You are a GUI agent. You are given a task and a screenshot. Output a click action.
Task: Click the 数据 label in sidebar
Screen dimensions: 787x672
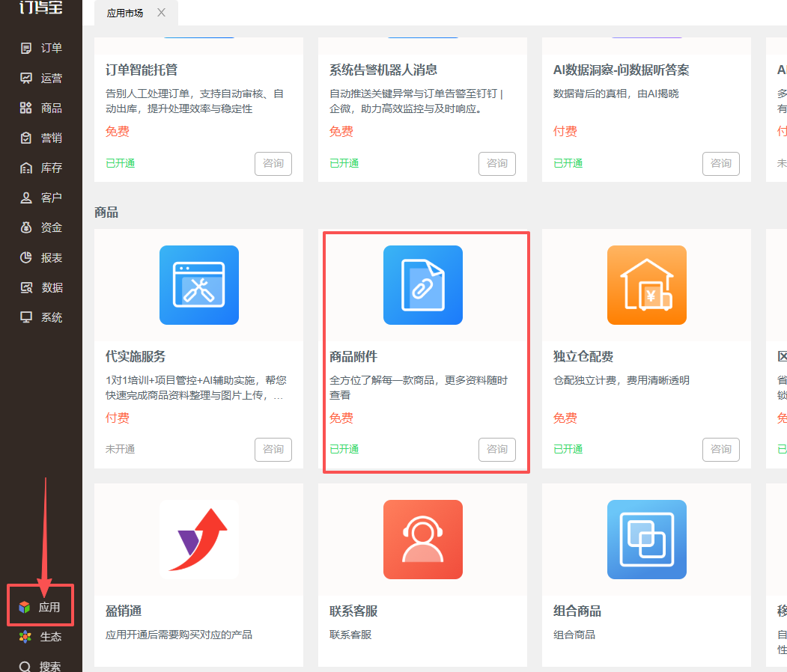[52, 287]
